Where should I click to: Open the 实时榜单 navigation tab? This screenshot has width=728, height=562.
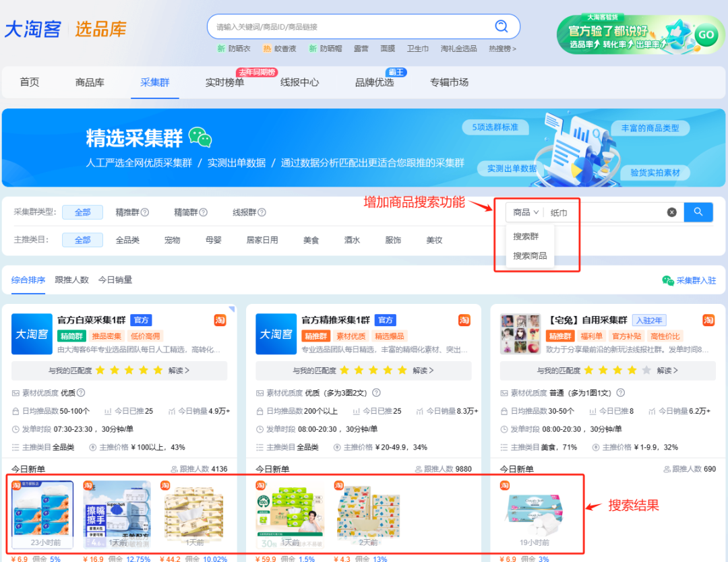(x=224, y=82)
